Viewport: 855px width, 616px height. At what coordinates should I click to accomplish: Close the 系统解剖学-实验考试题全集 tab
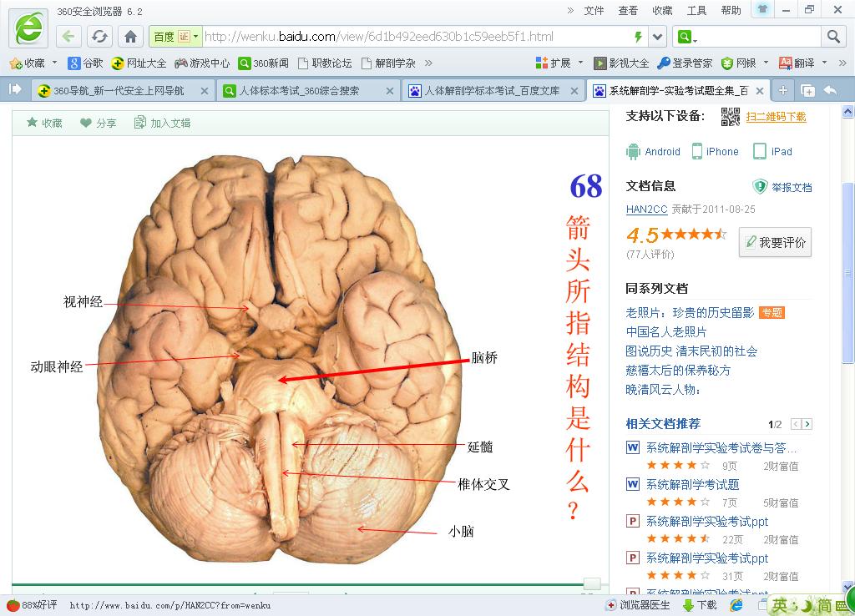pos(760,91)
